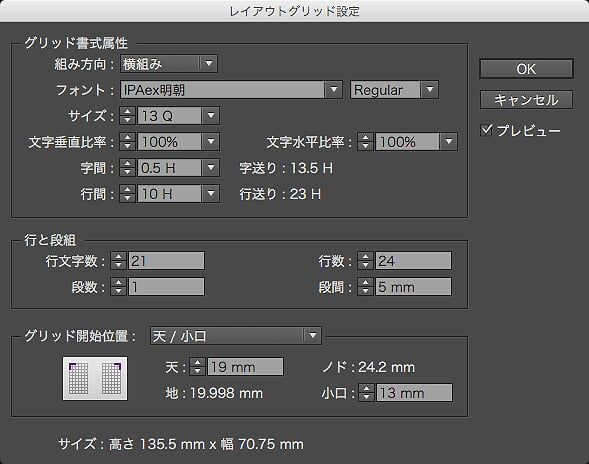This screenshot has height=464, width=589.
Task: Click the OK button
Action: coord(526,69)
